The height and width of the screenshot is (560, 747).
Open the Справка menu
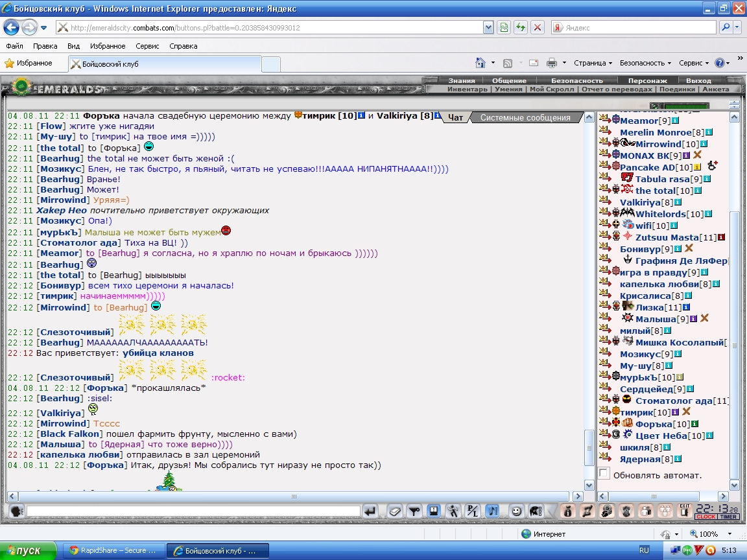184,46
